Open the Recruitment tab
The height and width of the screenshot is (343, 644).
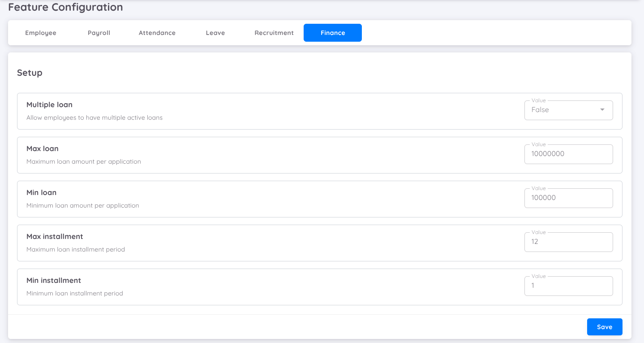(274, 33)
